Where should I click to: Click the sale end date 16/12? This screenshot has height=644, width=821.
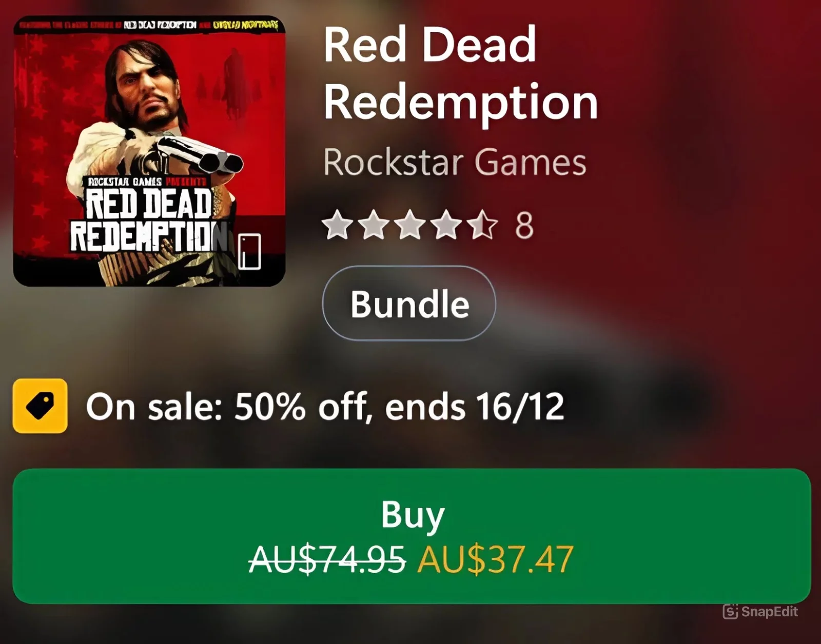(520, 407)
